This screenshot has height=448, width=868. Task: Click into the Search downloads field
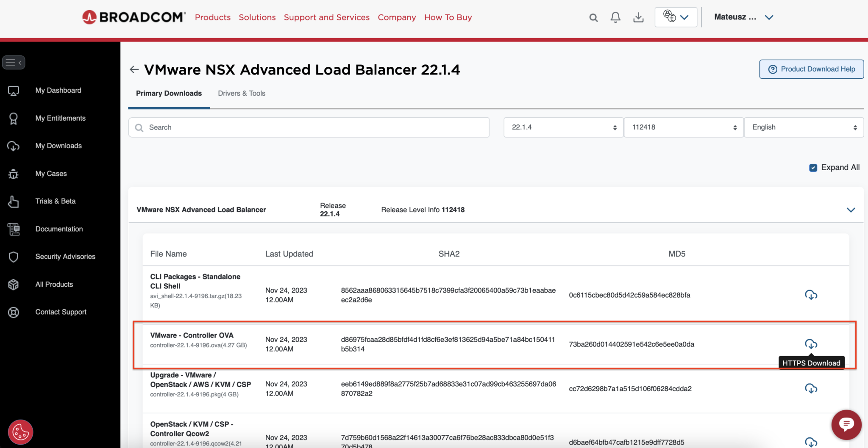click(309, 127)
